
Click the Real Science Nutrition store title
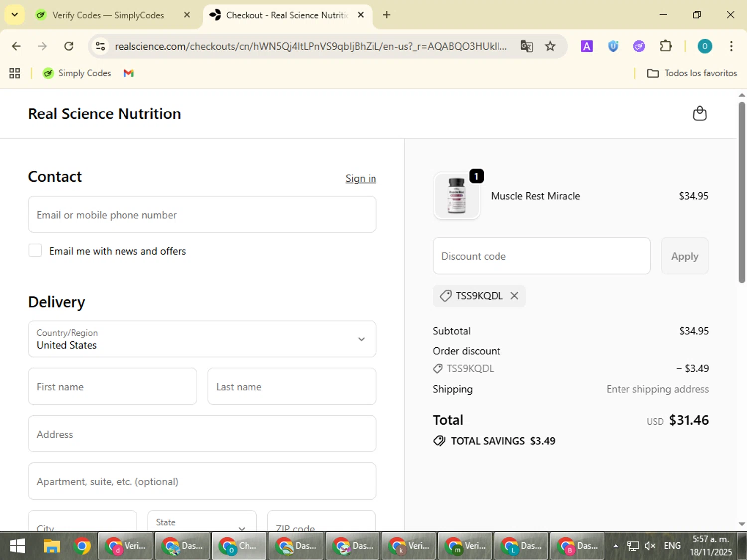point(105,113)
